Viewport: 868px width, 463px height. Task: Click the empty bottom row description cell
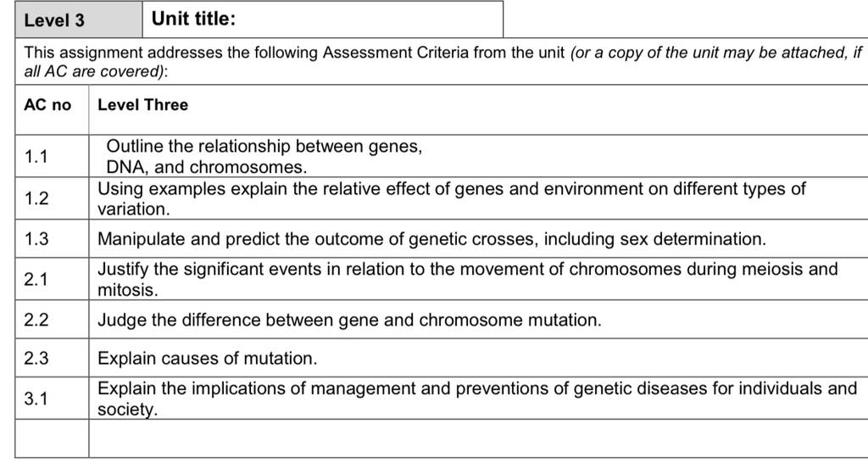click(x=478, y=438)
